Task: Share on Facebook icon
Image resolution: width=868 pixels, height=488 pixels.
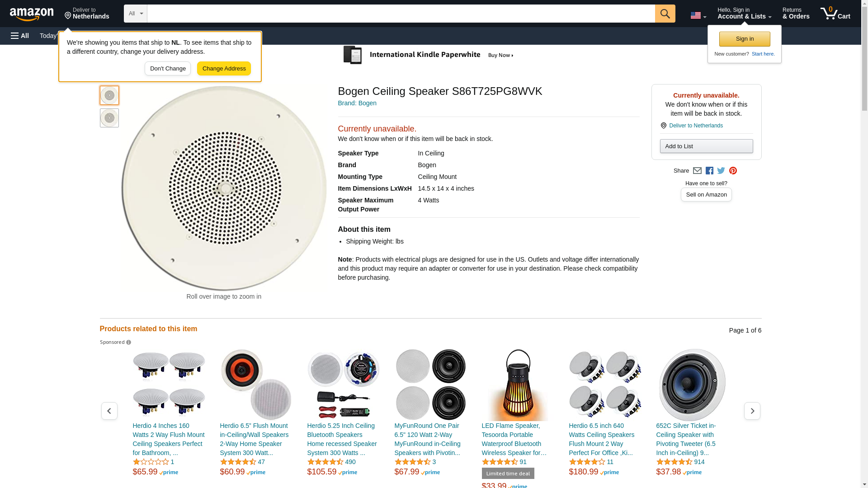Action: [x=709, y=171]
